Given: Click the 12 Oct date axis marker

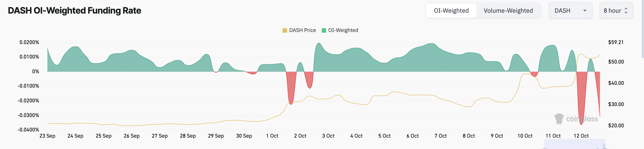Looking at the screenshot, I should (581, 136).
